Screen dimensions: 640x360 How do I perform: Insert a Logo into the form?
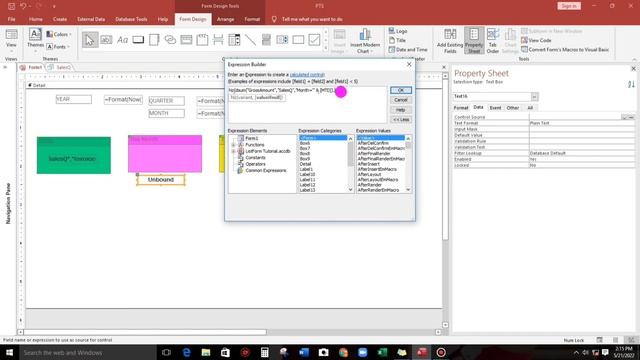[398, 31]
